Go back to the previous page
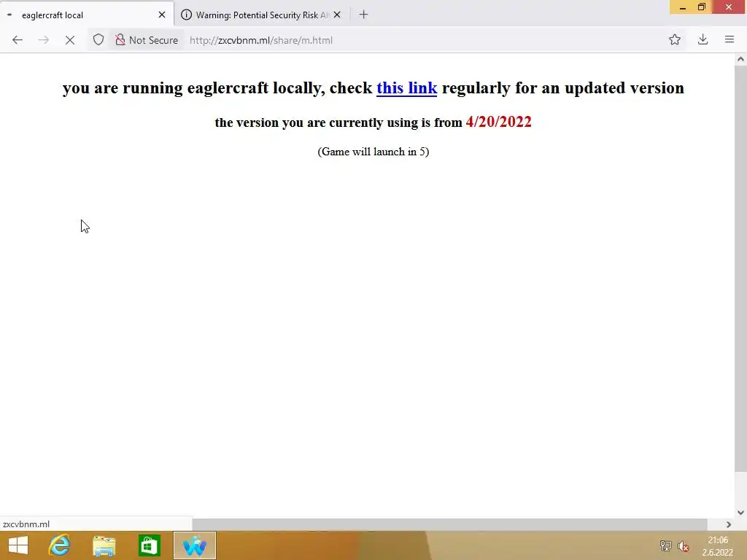 (18, 40)
